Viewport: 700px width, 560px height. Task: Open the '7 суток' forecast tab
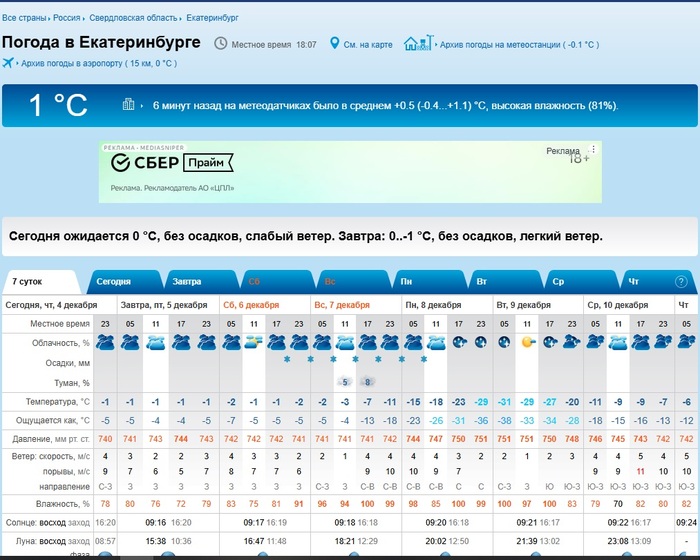28,282
